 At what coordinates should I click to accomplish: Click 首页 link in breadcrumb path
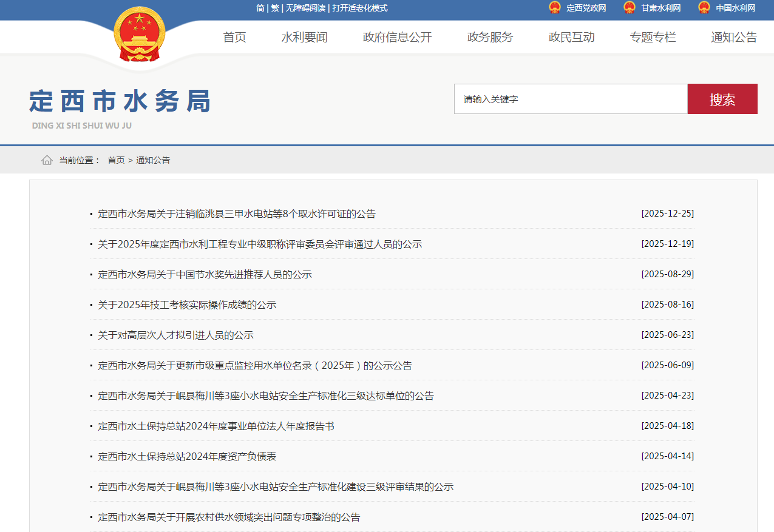tap(116, 160)
